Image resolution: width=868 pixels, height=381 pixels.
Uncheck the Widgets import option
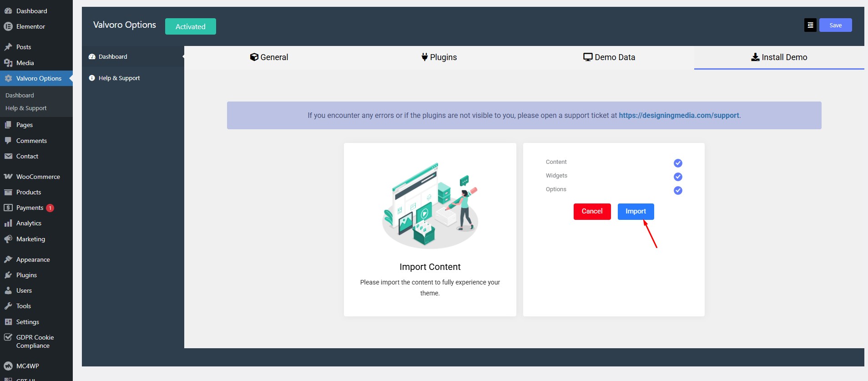pos(678,177)
